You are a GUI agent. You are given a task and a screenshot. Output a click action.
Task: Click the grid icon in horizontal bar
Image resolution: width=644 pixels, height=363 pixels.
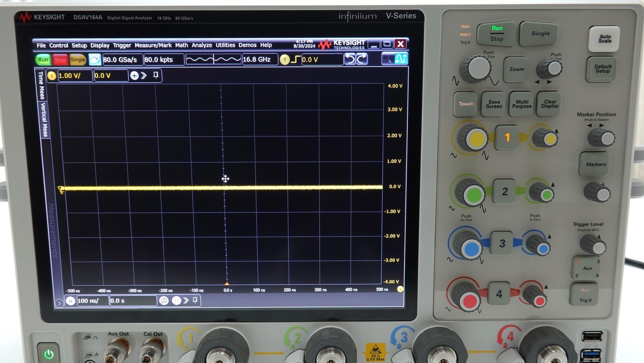pyautogui.click(x=176, y=301)
